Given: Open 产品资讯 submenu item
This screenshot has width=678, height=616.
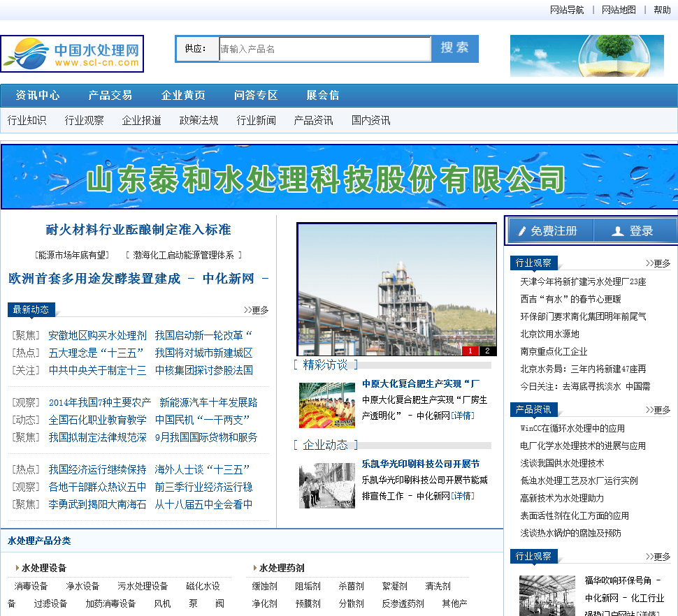Looking at the screenshot, I should (313, 120).
